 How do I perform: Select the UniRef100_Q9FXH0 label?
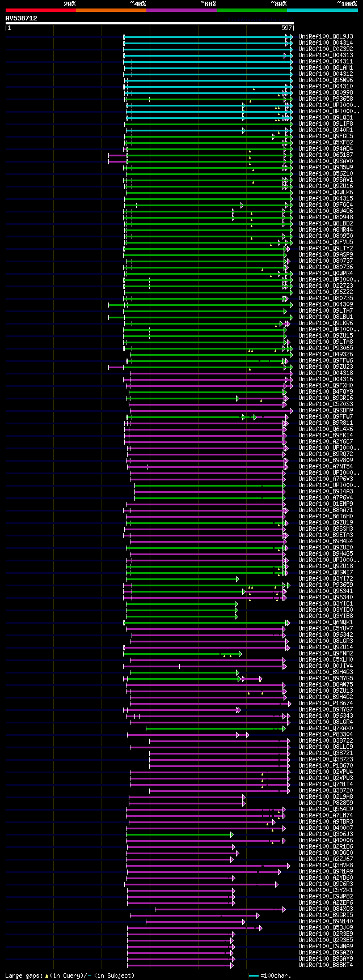[326, 385]
